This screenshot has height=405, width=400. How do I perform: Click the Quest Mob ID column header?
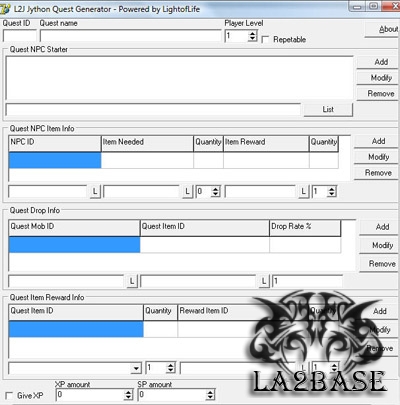[74, 228]
